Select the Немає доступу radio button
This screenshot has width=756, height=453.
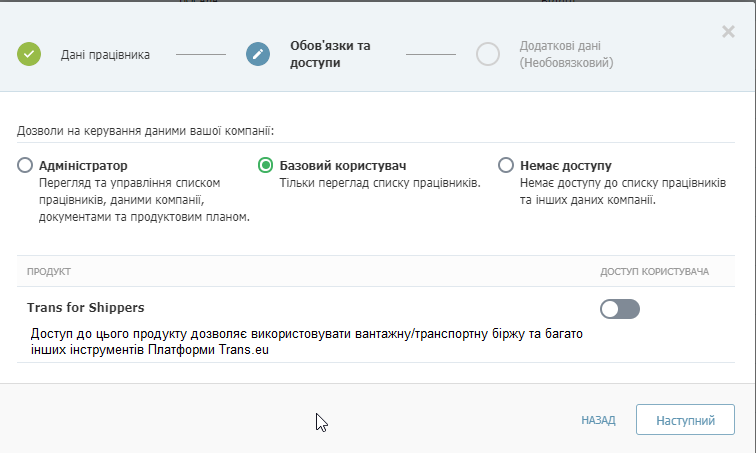(x=506, y=165)
